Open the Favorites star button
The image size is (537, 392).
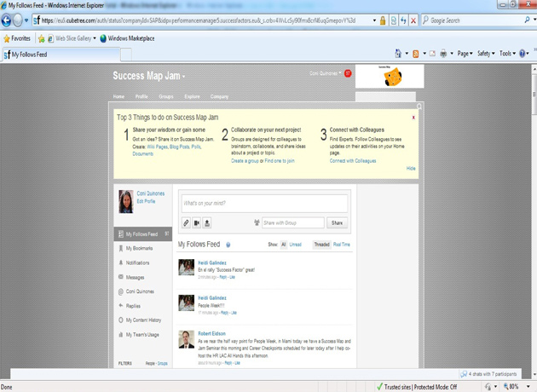click(17, 38)
